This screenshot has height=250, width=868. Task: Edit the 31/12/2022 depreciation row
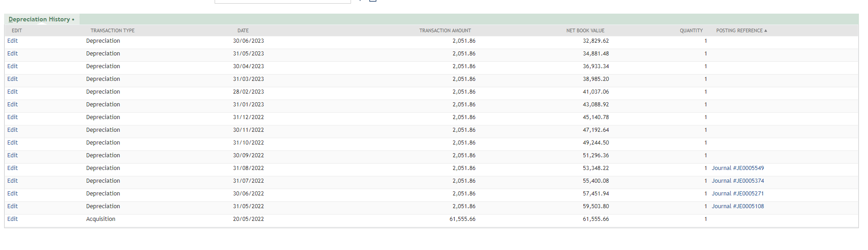[12, 117]
